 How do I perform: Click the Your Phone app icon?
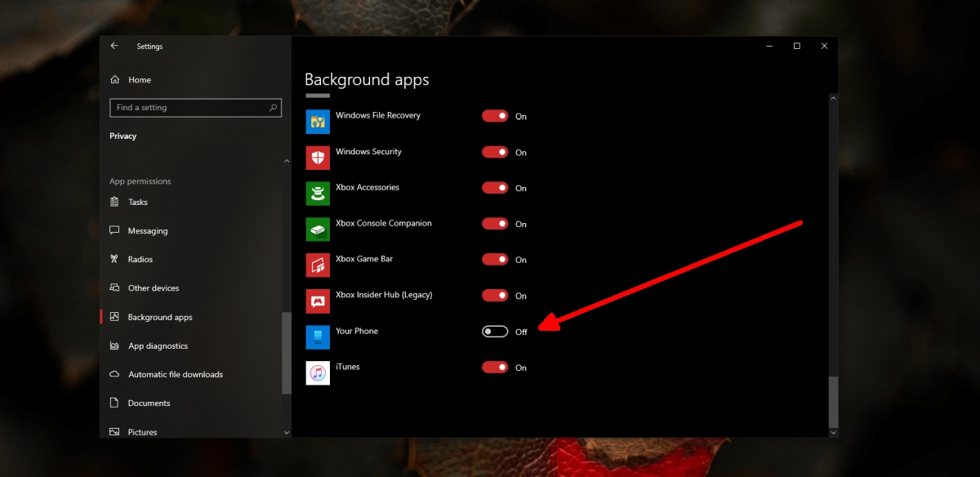point(318,337)
